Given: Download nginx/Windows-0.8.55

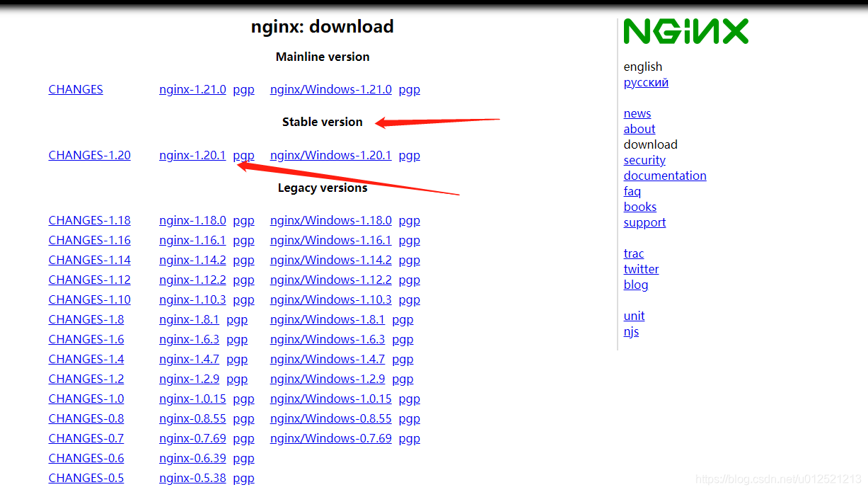Looking at the screenshot, I should 331,419.
